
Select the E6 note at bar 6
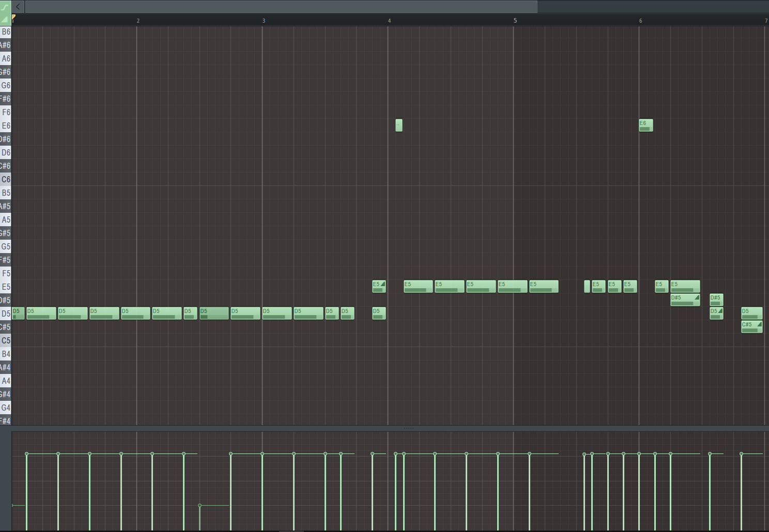tap(646, 126)
